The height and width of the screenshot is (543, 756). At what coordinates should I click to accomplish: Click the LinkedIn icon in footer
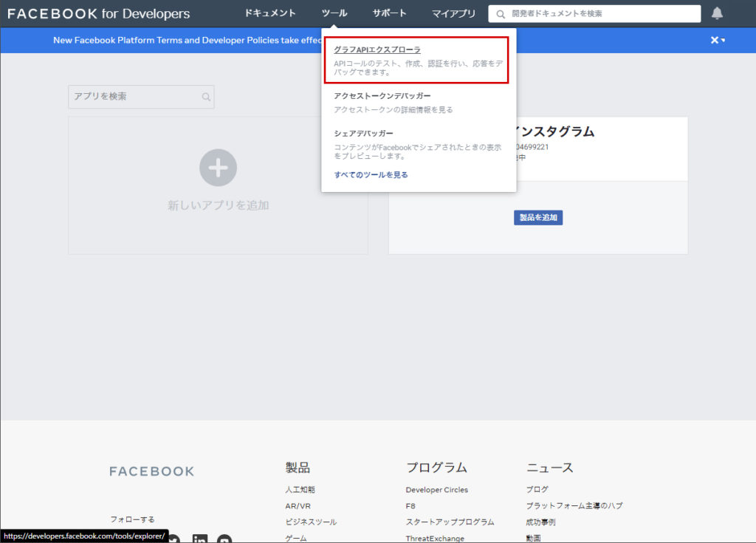[x=199, y=539]
